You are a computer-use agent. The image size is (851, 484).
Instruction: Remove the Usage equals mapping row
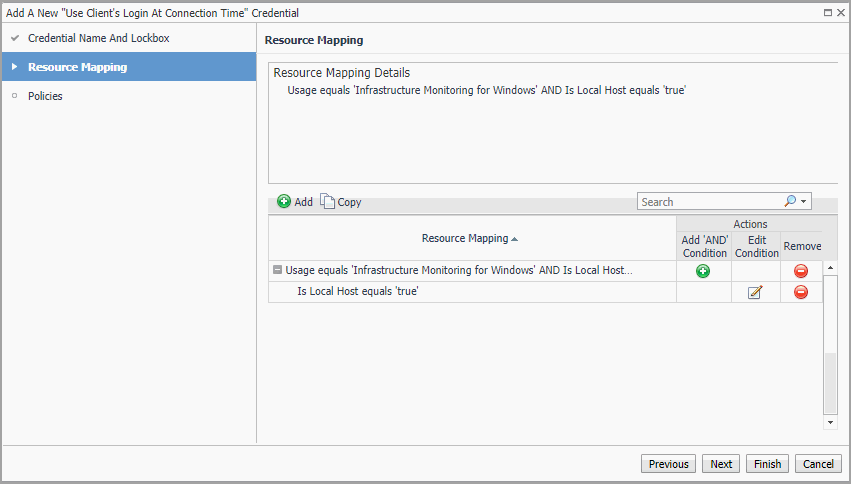point(801,271)
